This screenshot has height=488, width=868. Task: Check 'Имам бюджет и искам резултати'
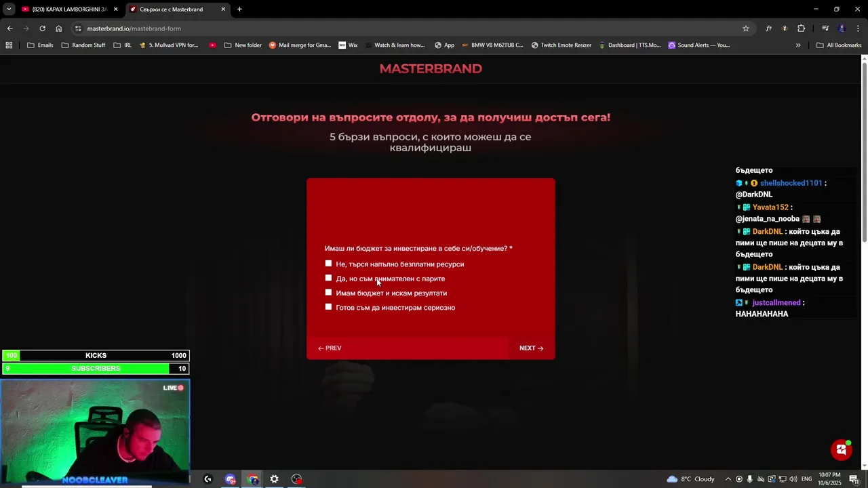[328, 293]
